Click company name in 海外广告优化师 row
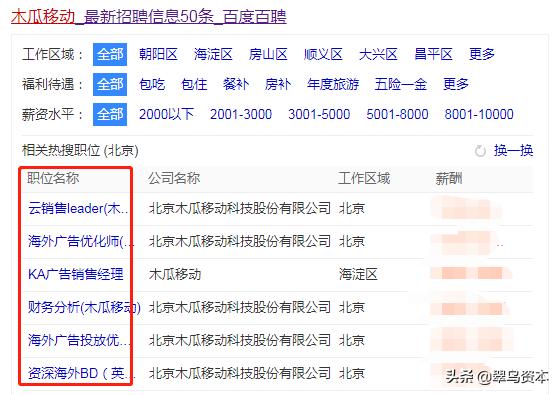The width and height of the screenshot is (560, 395). pos(240,241)
